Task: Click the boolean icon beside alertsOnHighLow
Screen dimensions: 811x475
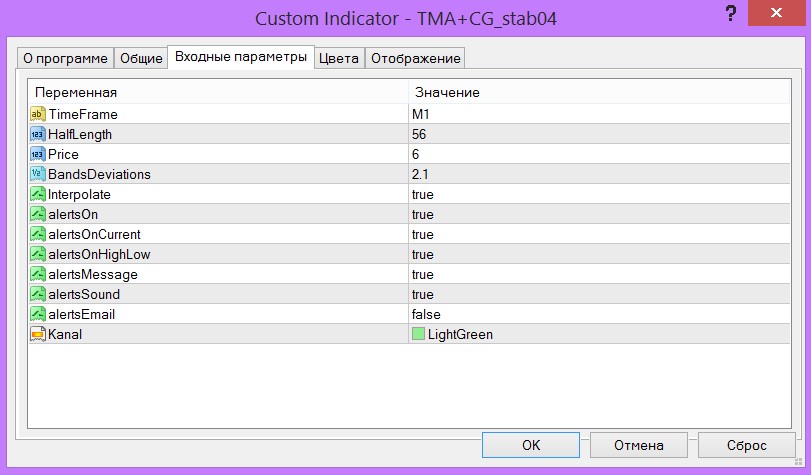Action: point(38,254)
